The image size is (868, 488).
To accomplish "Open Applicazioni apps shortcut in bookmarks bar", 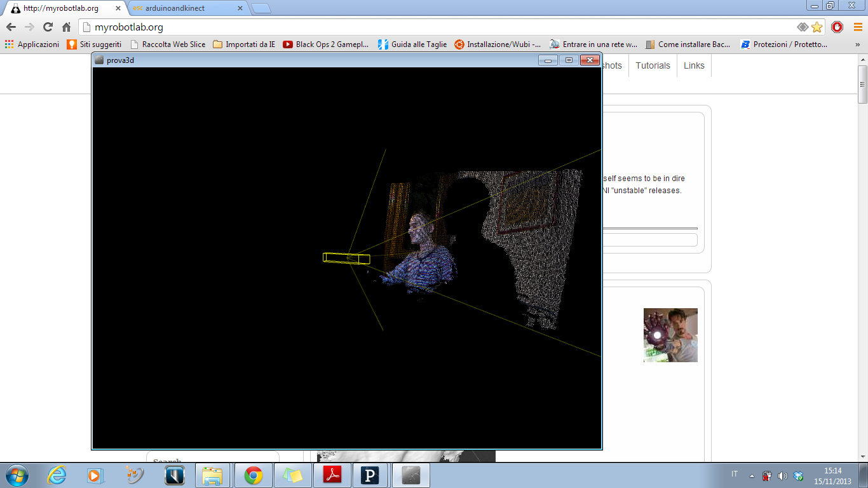I will (32, 44).
